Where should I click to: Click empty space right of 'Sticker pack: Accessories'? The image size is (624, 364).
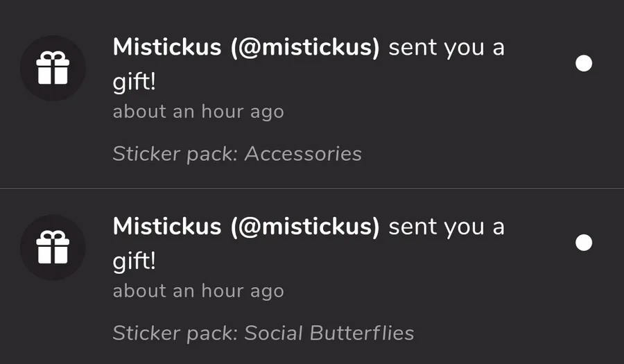coord(485,153)
